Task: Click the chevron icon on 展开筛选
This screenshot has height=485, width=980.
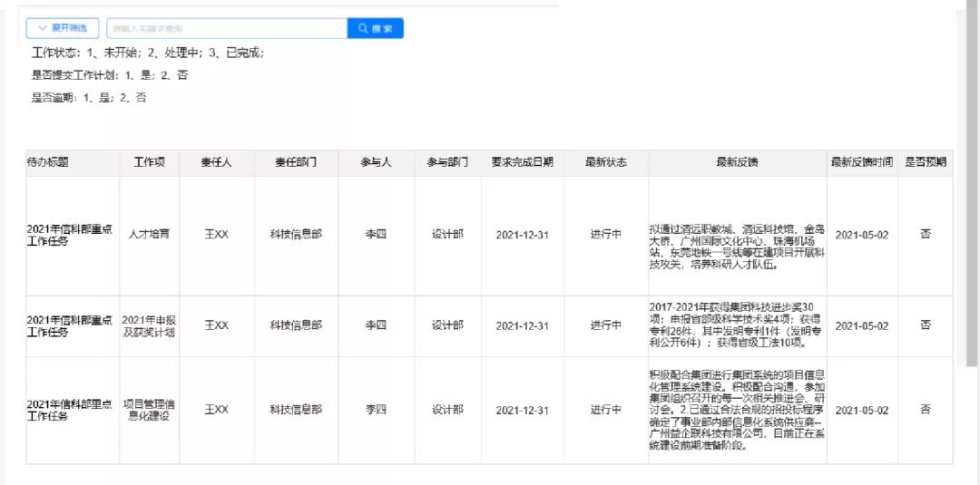Action: [x=43, y=28]
